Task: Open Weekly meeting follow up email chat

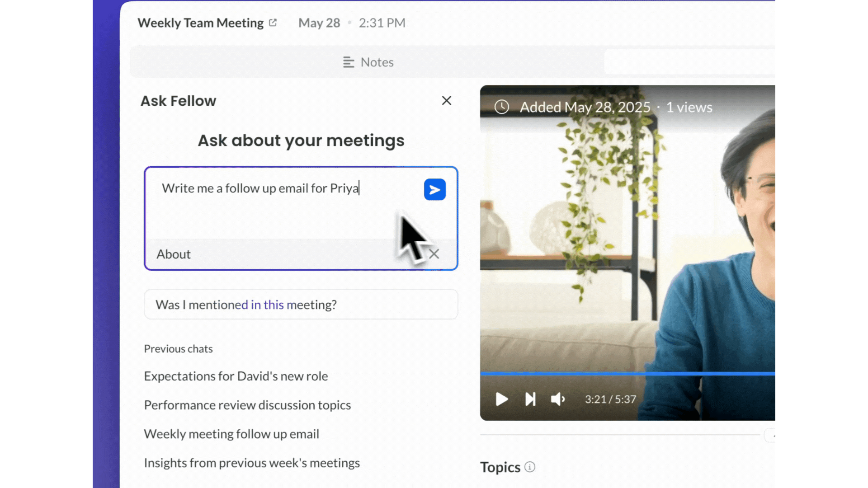Action: pyautogui.click(x=231, y=434)
